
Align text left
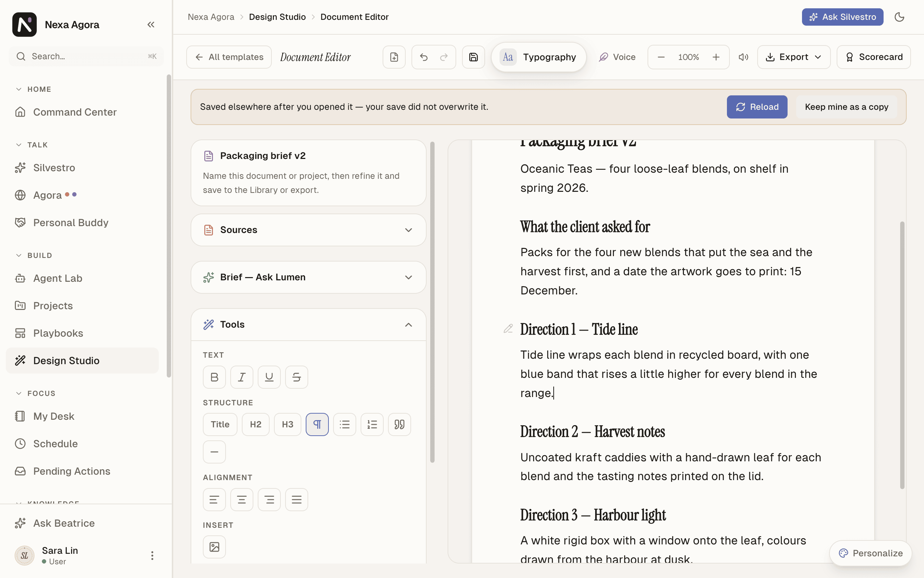pyautogui.click(x=214, y=499)
